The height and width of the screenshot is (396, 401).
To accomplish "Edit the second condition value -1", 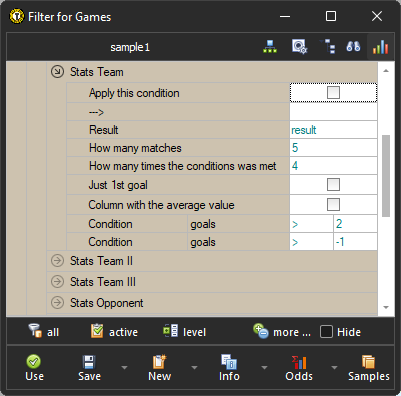I will tap(355, 242).
